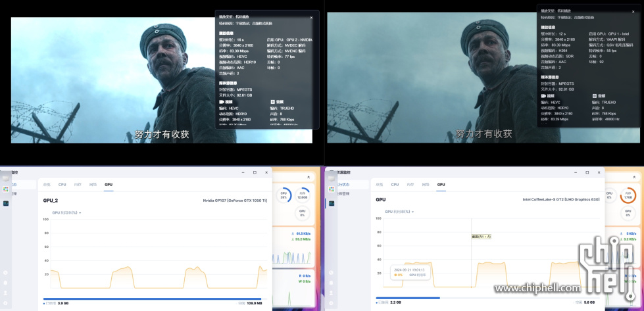Click the video camera icon in left playback info panel
This screenshot has height=311, width=644.
pyautogui.click(x=222, y=101)
